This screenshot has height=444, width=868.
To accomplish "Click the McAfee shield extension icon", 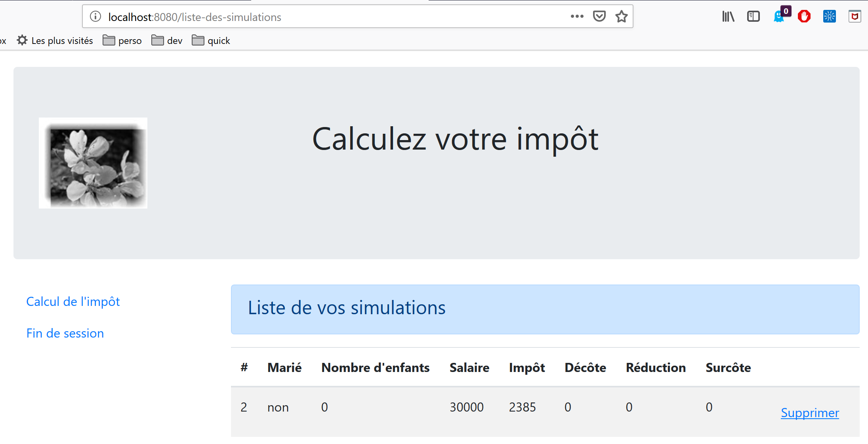I will [855, 17].
